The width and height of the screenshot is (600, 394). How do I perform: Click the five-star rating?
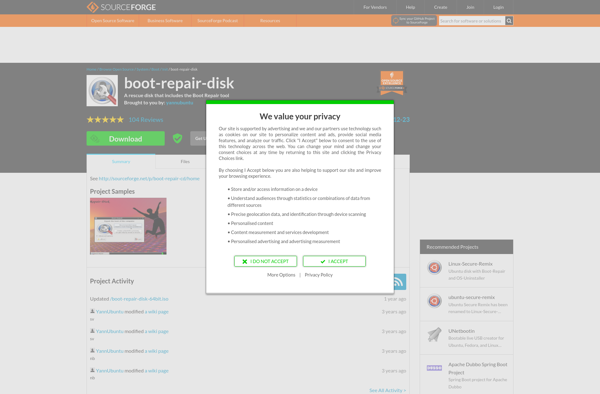pos(105,120)
